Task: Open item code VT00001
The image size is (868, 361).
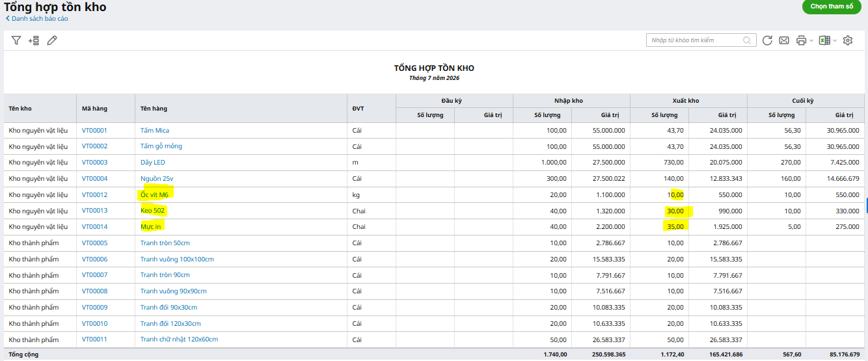Action: 95,131
